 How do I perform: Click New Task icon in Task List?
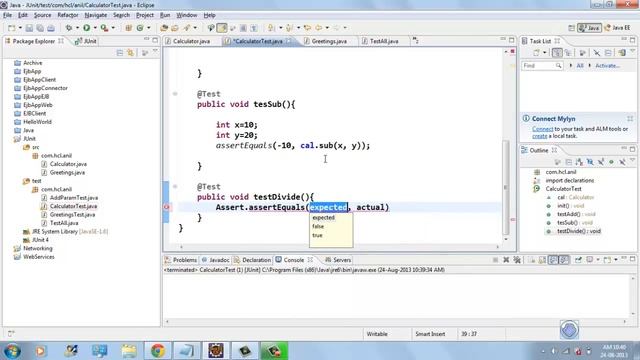click(536, 53)
